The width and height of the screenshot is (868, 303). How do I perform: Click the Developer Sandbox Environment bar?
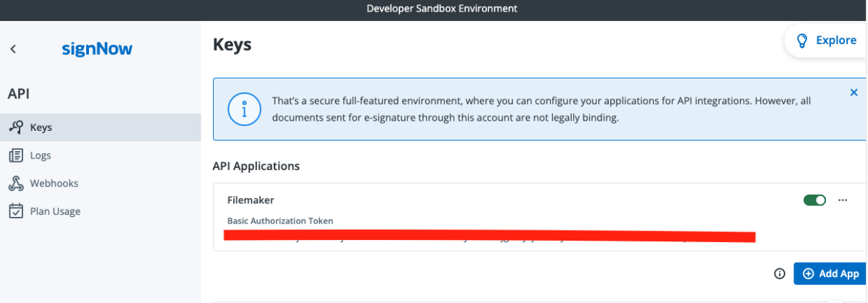(434, 9)
